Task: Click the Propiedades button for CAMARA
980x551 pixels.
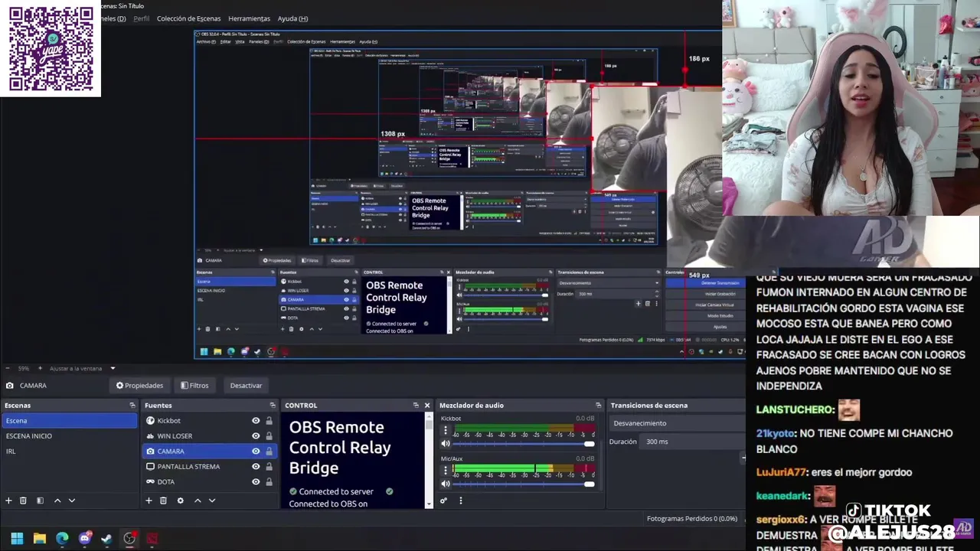Action: pos(139,386)
